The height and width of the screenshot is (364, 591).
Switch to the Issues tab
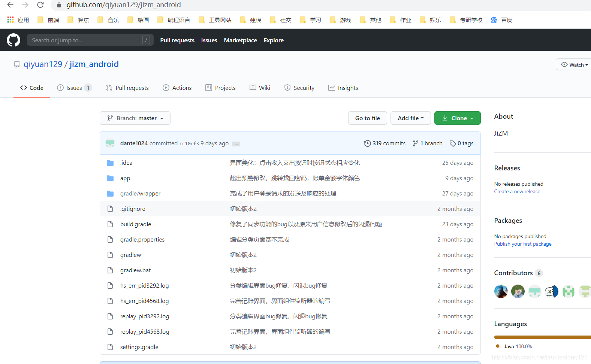74,88
